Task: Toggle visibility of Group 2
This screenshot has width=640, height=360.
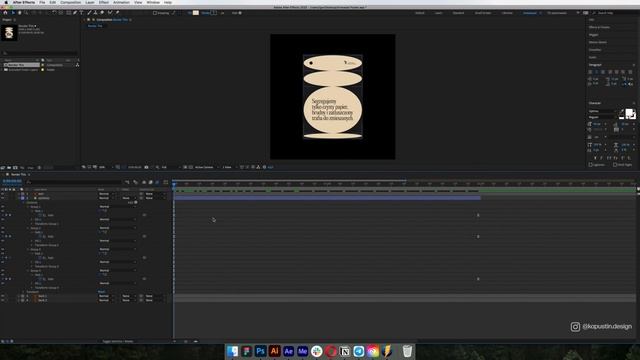Action: point(2,228)
